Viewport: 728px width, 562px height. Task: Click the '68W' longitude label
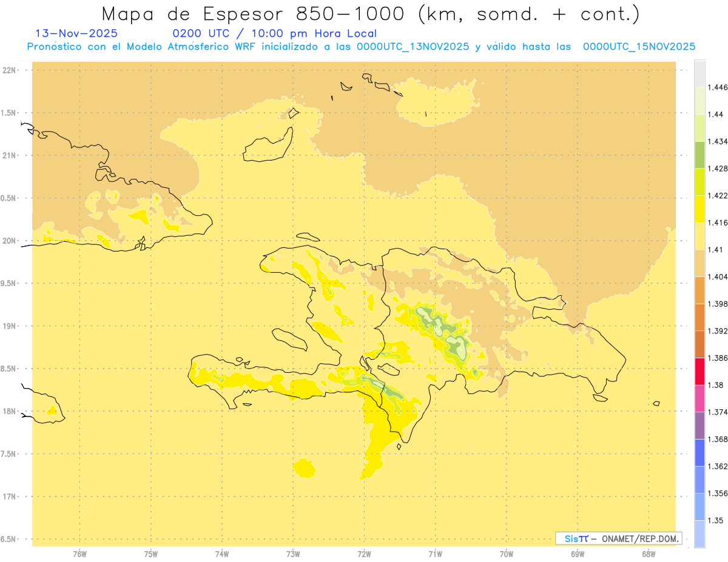649,554
